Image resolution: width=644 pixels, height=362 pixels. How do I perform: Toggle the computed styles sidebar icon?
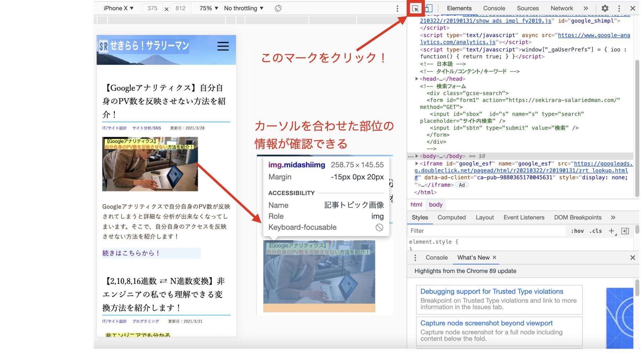(625, 231)
